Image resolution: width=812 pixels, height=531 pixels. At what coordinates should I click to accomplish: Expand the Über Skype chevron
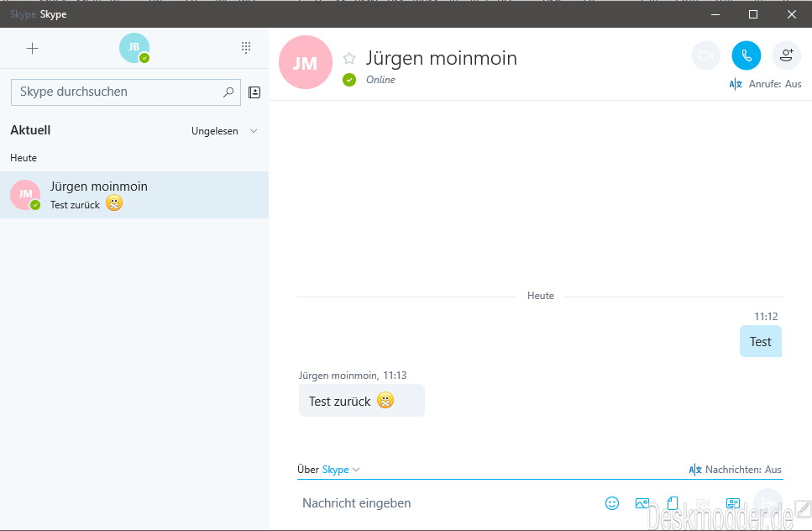pyautogui.click(x=356, y=470)
